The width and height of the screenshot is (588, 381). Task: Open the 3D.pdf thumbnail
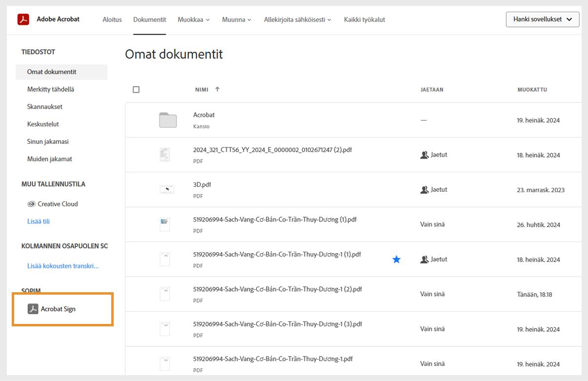click(167, 190)
